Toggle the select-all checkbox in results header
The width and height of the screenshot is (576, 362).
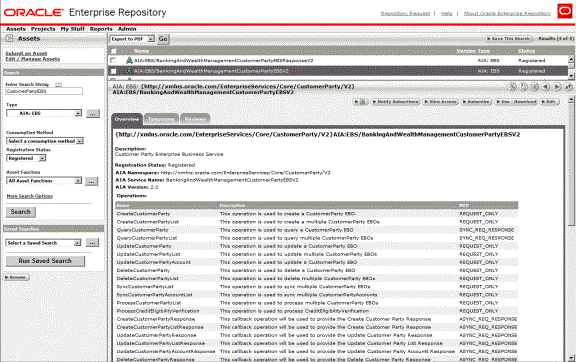pyautogui.click(x=114, y=51)
